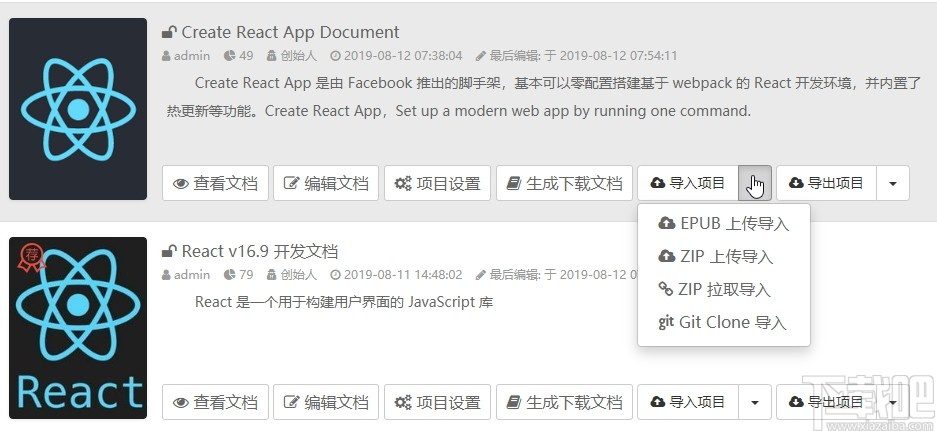
Task: Click the 创始人 role under Create React App Document
Action: (x=292, y=56)
